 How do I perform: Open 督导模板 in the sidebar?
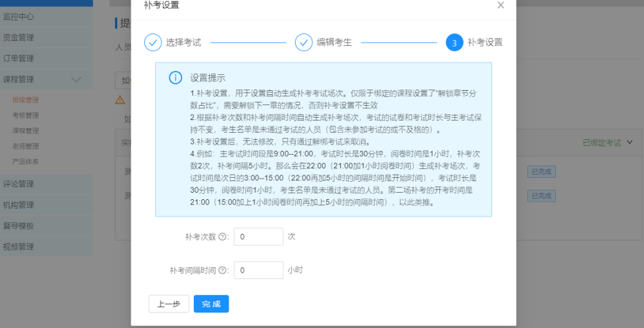tap(46, 226)
